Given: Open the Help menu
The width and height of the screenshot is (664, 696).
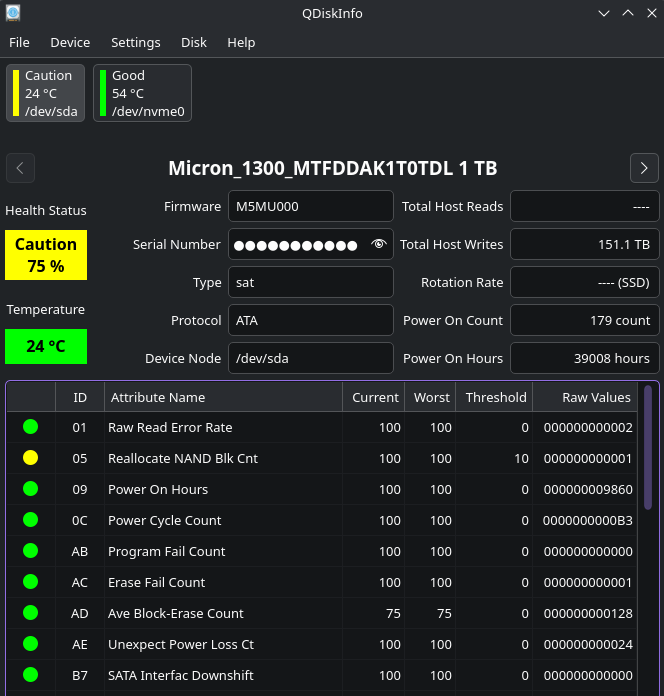Looking at the screenshot, I should pyautogui.click(x=241, y=43).
